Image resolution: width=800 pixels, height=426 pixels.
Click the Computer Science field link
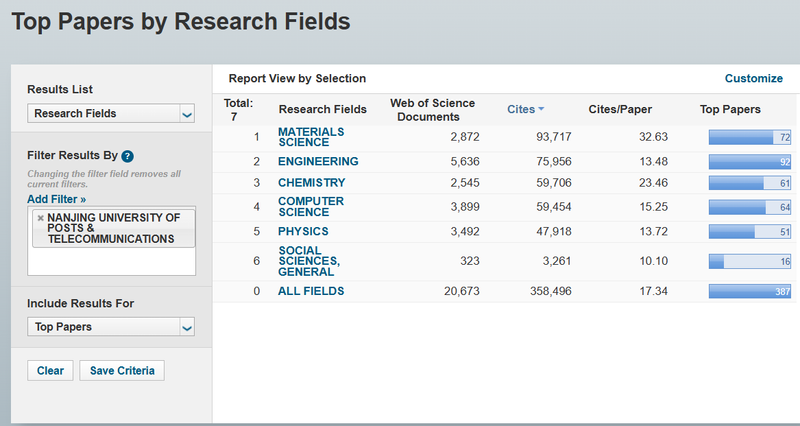pos(311,207)
